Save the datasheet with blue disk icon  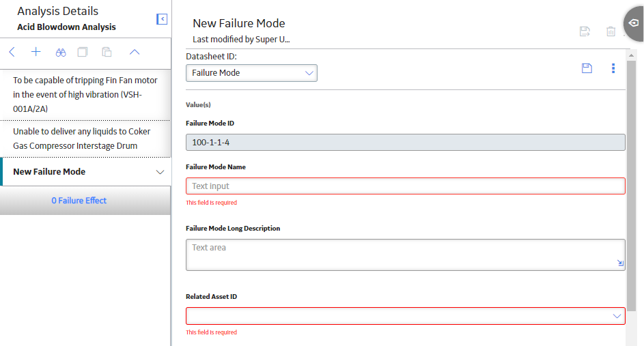tap(587, 68)
